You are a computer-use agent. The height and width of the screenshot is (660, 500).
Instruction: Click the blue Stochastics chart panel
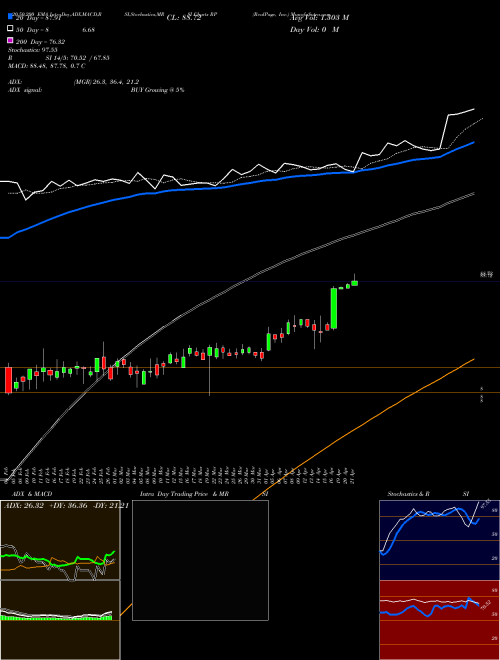point(439,540)
